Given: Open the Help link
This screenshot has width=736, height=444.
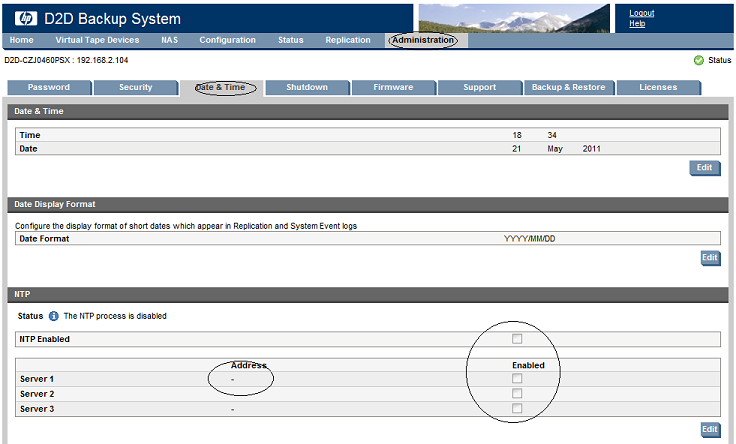Looking at the screenshot, I should tap(637, 23).
